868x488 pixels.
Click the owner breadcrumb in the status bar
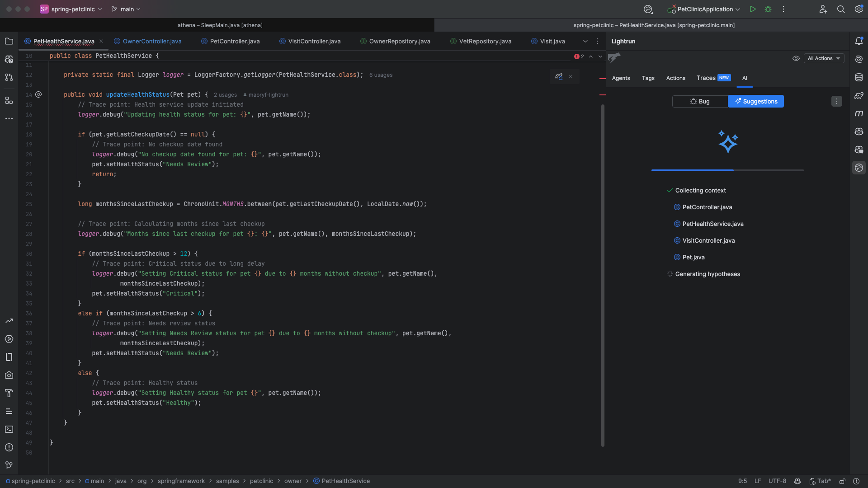[x=293, y=481]
